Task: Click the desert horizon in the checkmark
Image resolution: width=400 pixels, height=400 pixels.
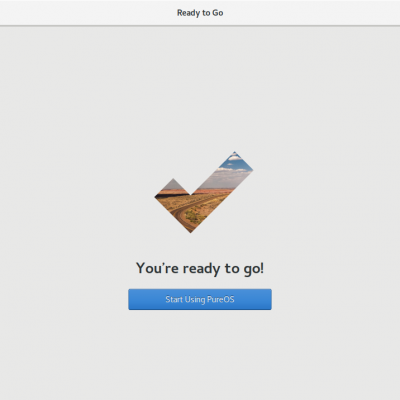Action: [213, 191]
